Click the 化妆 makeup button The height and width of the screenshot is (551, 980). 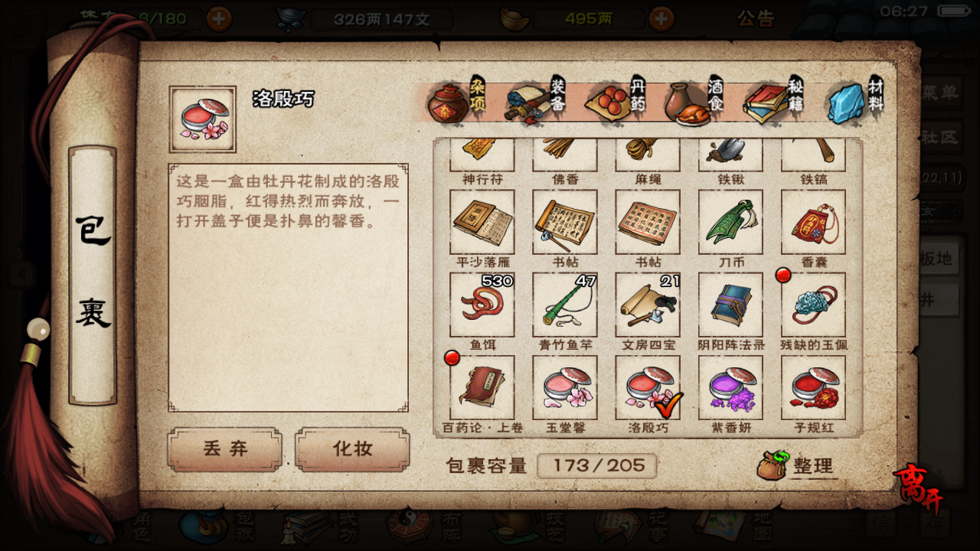click(x=352, y=449)
